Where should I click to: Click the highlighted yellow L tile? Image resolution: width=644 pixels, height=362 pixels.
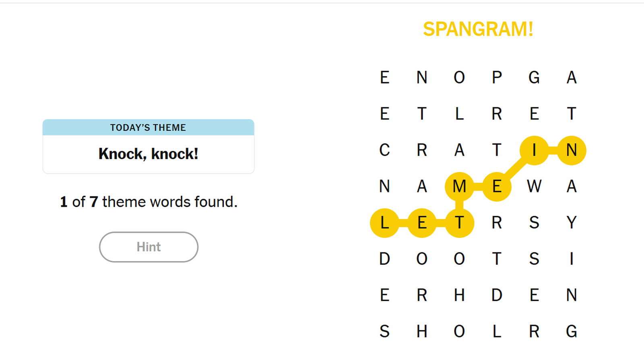[x=384, y=223]
